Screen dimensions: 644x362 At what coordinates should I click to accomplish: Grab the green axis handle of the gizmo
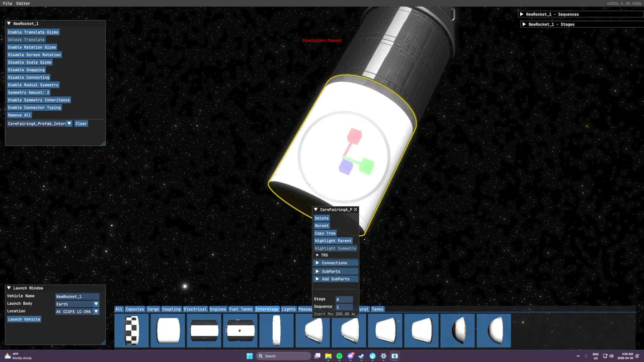[367, 166]
